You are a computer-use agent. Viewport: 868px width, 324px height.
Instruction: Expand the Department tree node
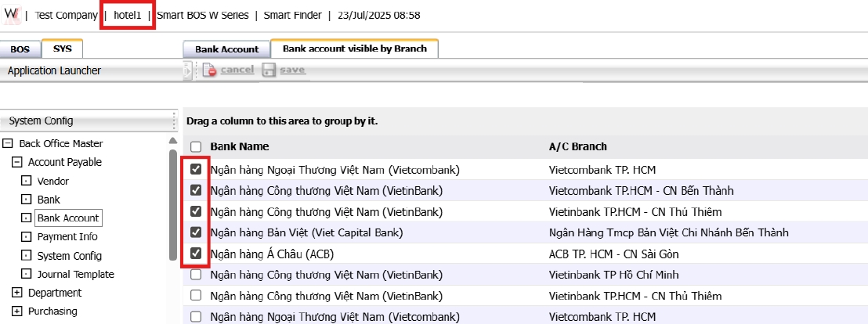coord(17,293)
